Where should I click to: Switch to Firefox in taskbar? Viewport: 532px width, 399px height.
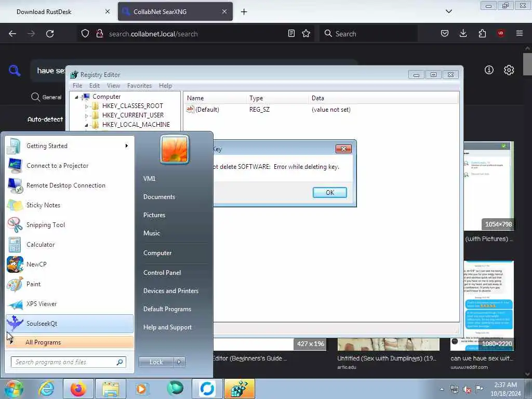78,389
